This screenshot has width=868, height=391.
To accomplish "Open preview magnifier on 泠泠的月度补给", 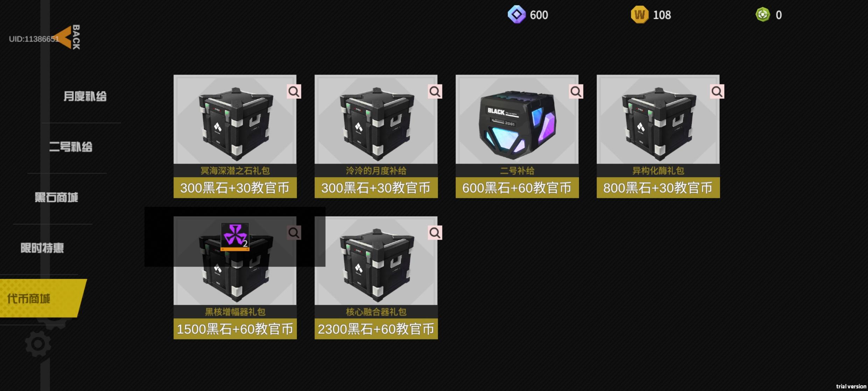I will 435,92.
